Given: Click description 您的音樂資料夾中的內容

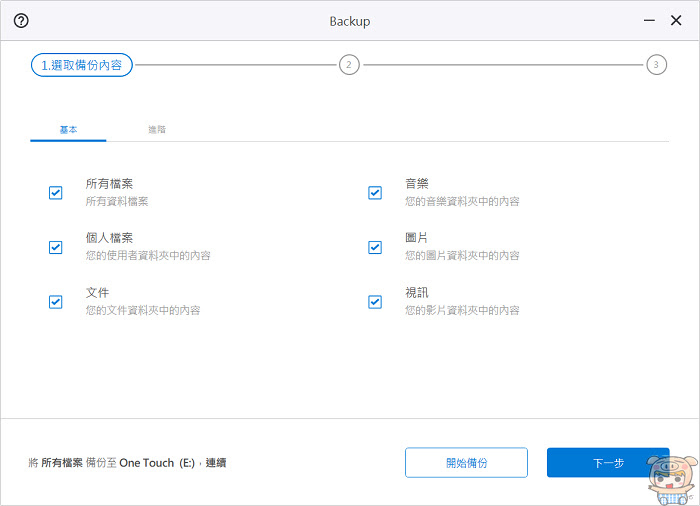Looking at the screenshot, I should [462, 201].
